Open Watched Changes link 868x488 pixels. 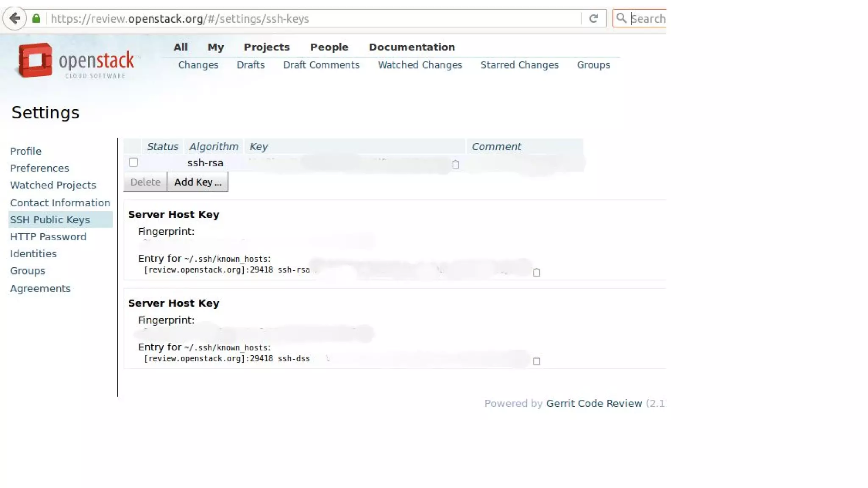(x=420, y=65)
